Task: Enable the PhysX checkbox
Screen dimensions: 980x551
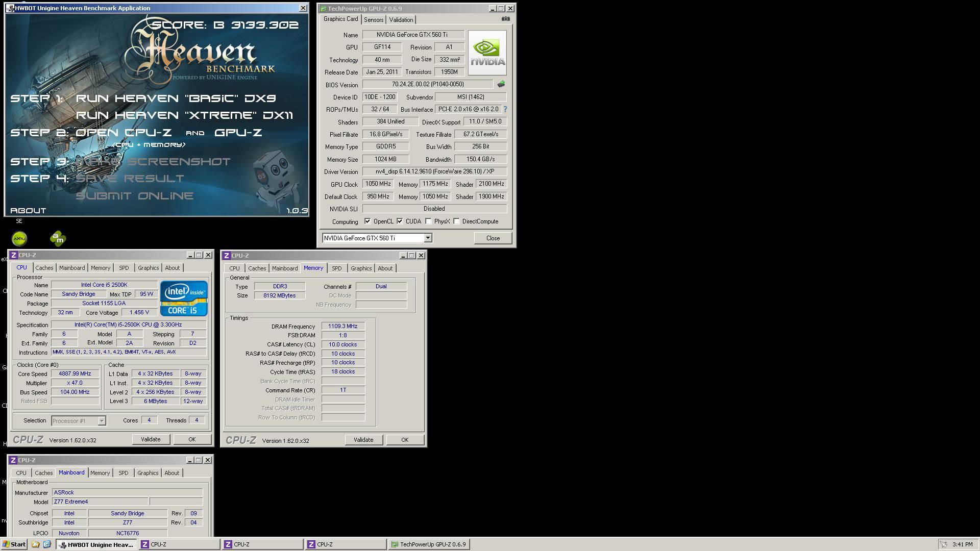Action: [428, 221]
